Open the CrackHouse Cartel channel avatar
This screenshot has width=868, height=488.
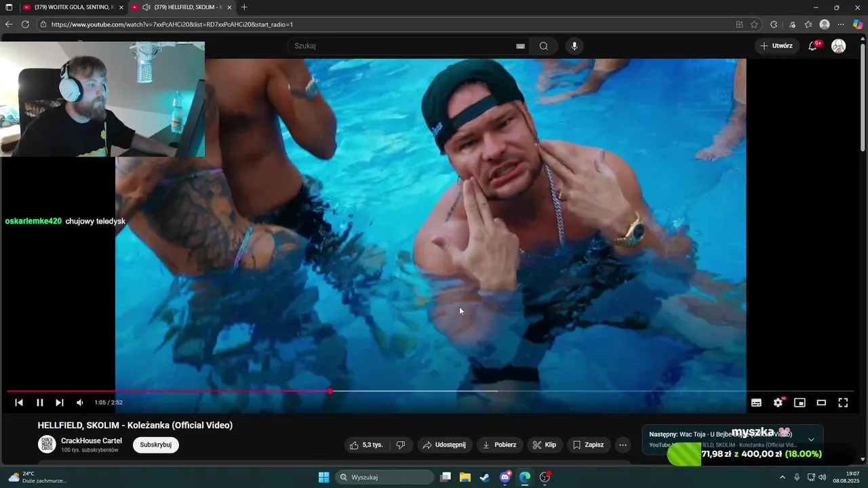click(x=47, y=445)
